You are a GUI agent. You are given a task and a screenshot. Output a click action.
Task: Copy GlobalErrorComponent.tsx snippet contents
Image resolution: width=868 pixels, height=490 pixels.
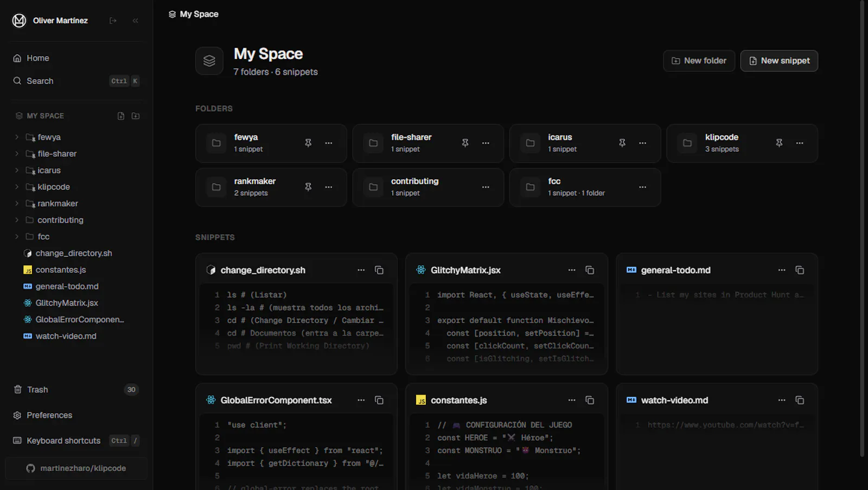[379, 400]
